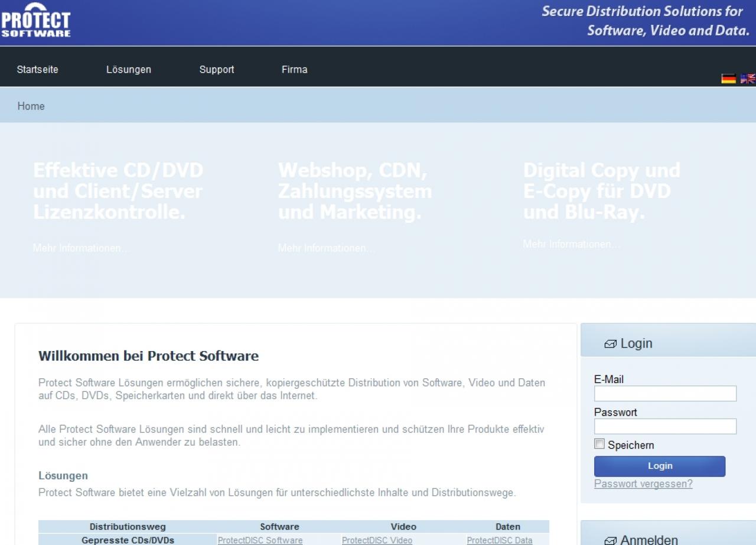Image resolution: width=756 pixels, height=545 pixels.
Task: Open the Startseite menu item
Action: [38, 69]
